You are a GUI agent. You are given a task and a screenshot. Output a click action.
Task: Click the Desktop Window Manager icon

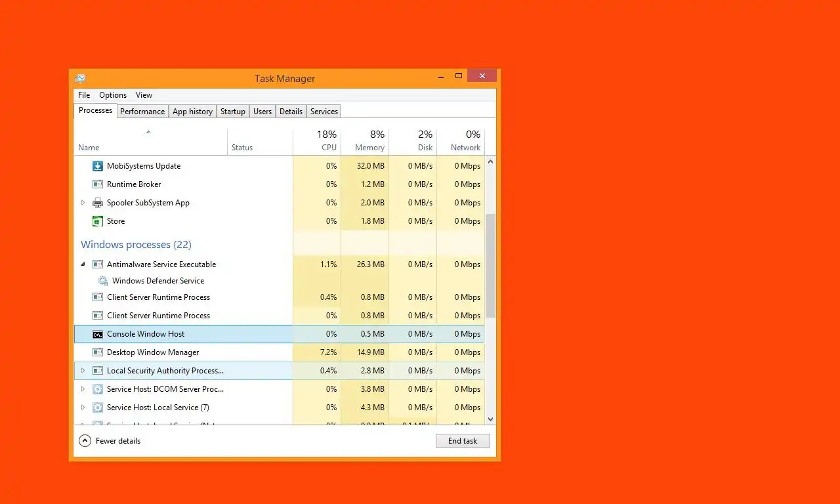[98, 352]
